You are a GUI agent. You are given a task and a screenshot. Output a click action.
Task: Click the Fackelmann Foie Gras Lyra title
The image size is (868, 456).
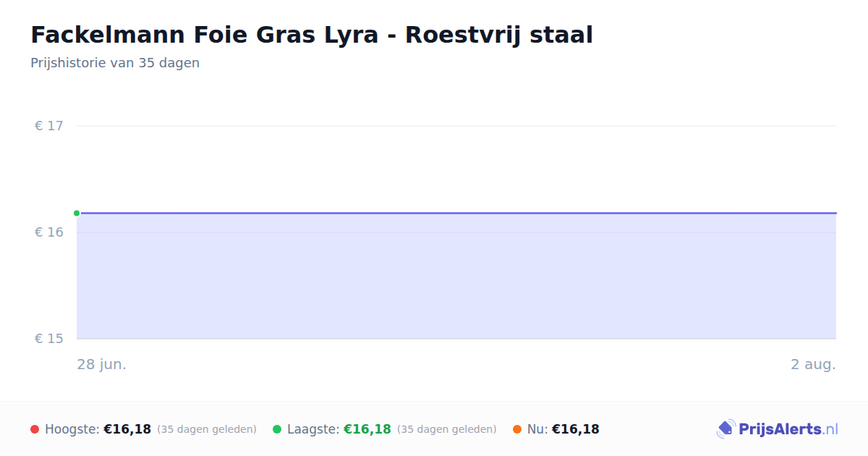click(312, 35)
